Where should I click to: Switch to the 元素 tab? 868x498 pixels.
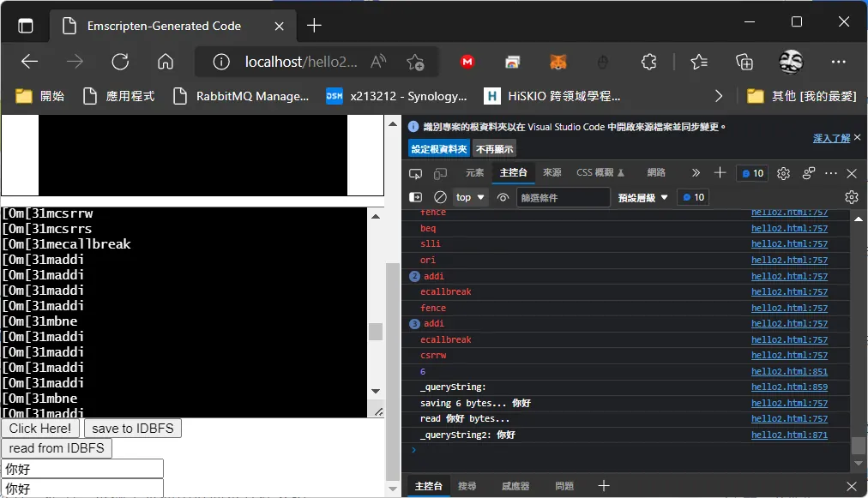click(x=474, y=172)
